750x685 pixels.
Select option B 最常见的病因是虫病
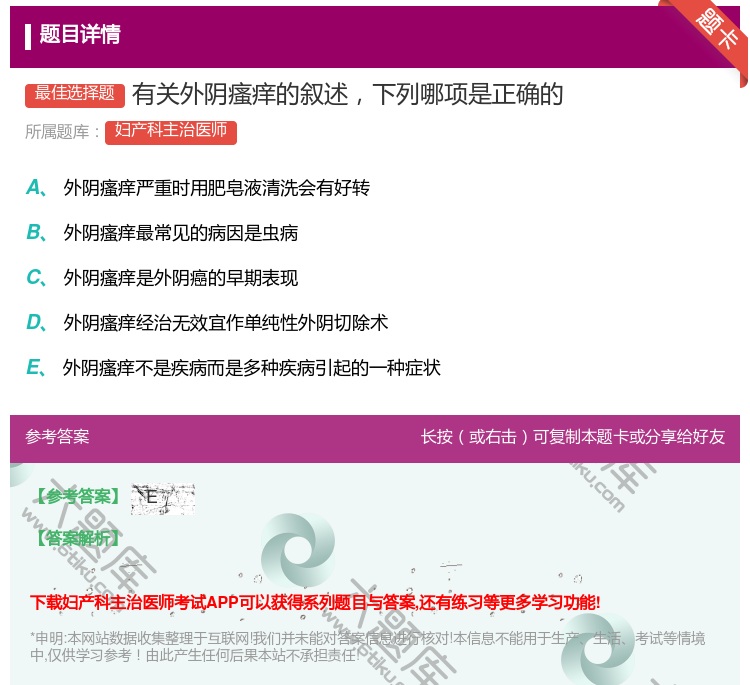point(162,233)
